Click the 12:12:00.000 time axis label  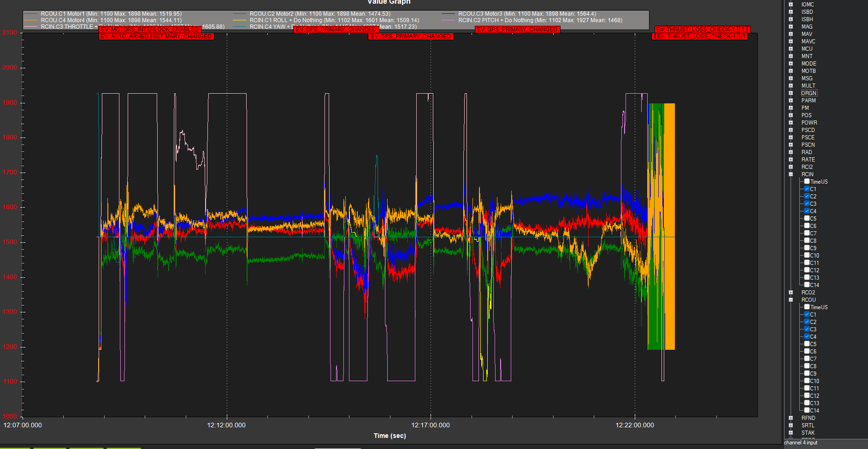tap(226, 425)
